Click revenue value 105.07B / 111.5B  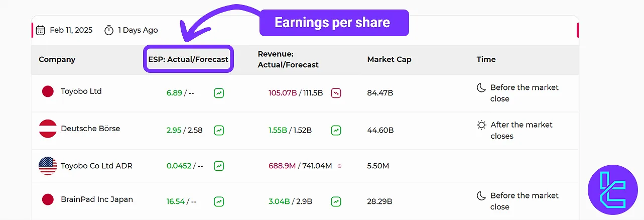(x=296, y=93)
